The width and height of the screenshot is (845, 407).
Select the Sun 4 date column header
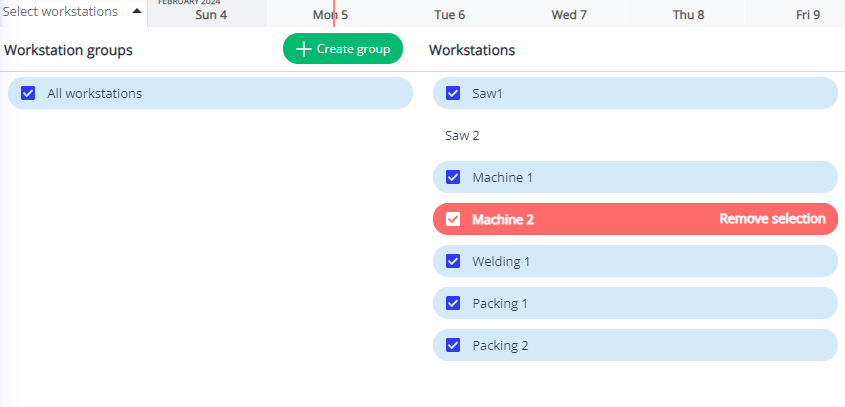(210, 15)
